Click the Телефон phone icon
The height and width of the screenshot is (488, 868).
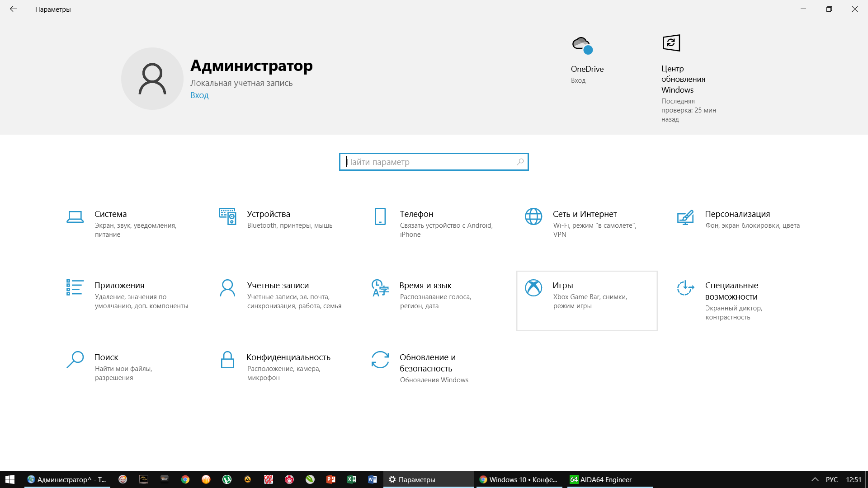[380, 216]
